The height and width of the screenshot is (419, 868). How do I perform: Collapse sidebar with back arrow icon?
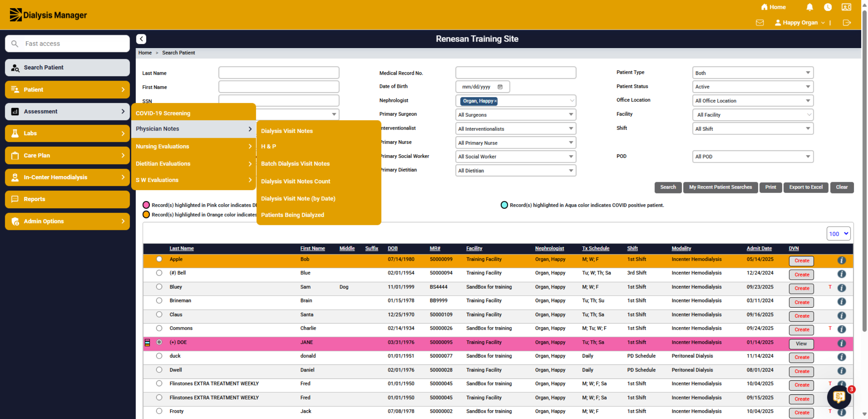tap(141, 39)
